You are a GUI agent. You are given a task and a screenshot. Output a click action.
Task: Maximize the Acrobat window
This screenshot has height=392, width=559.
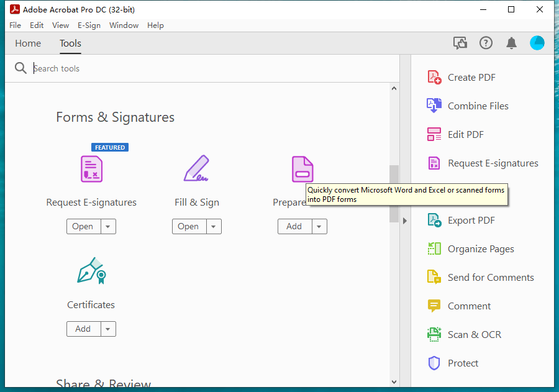coord(511,9)
